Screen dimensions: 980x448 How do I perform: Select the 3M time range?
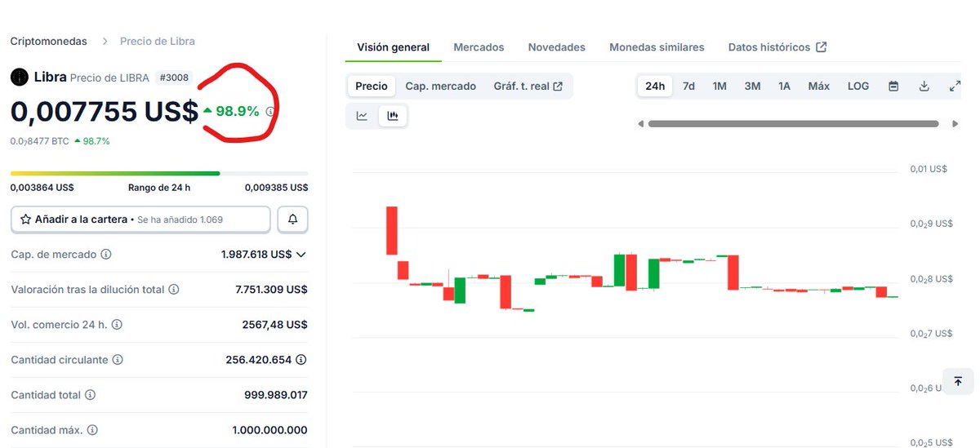coord(752,86)
